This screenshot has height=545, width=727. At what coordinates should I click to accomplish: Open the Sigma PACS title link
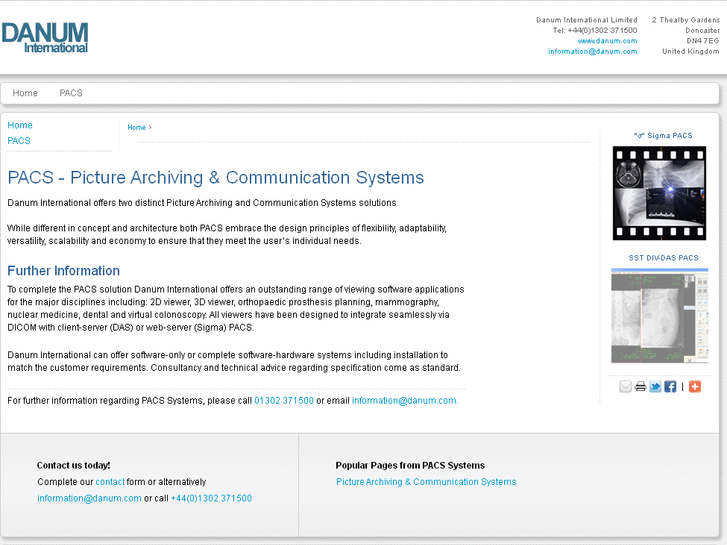pyautogui.click(x=663, y=136)
